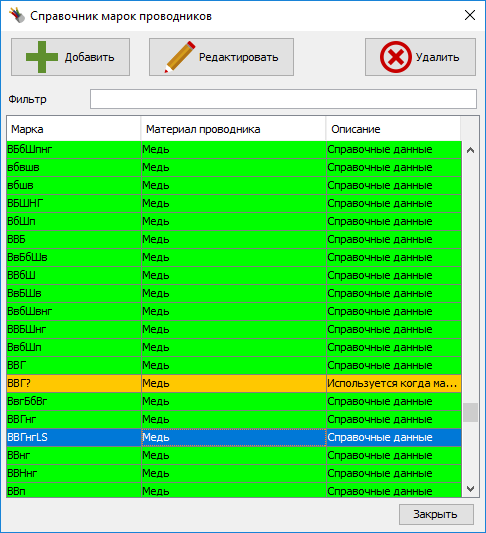
Task: Click Медь cell in ВВп row
Action: tap(233, 491)
